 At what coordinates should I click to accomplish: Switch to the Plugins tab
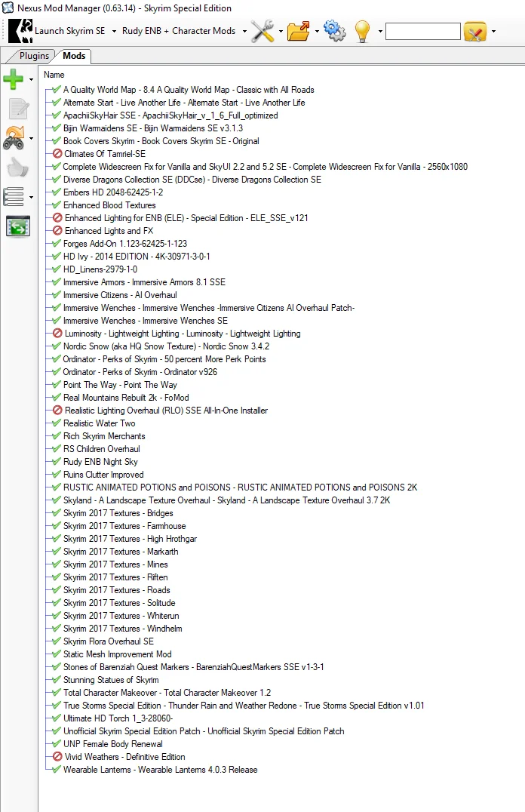tap(34, 56)
